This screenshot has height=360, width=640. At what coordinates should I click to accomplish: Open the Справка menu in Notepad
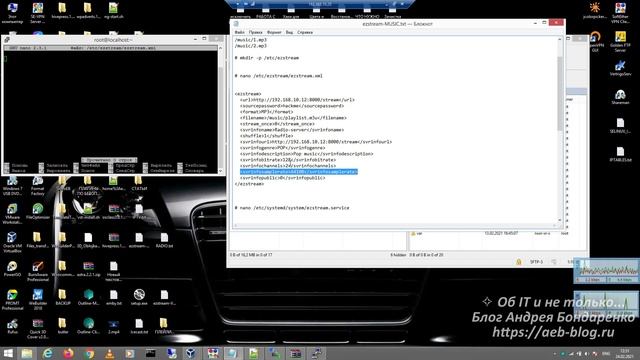coord(305,32)
